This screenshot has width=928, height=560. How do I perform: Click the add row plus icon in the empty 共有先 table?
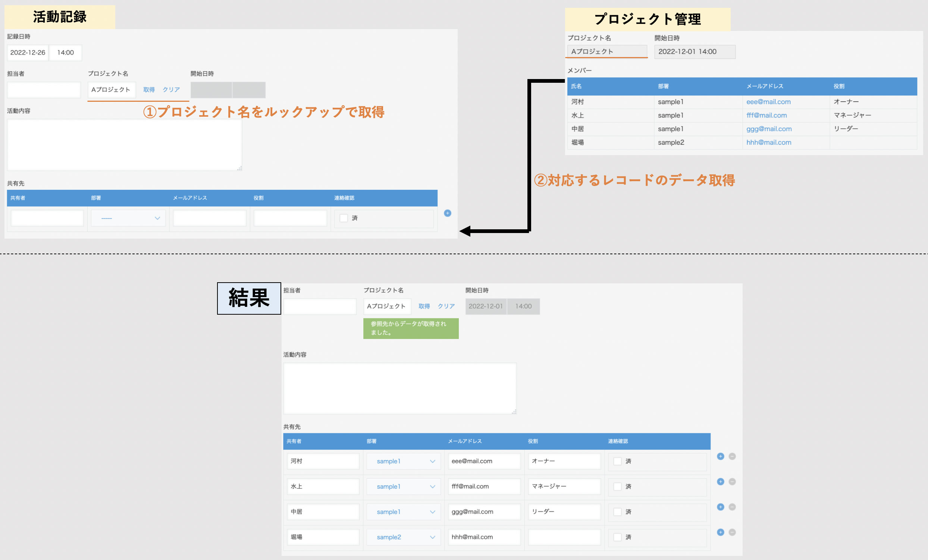pyautogui.click(x=448, y=213)
